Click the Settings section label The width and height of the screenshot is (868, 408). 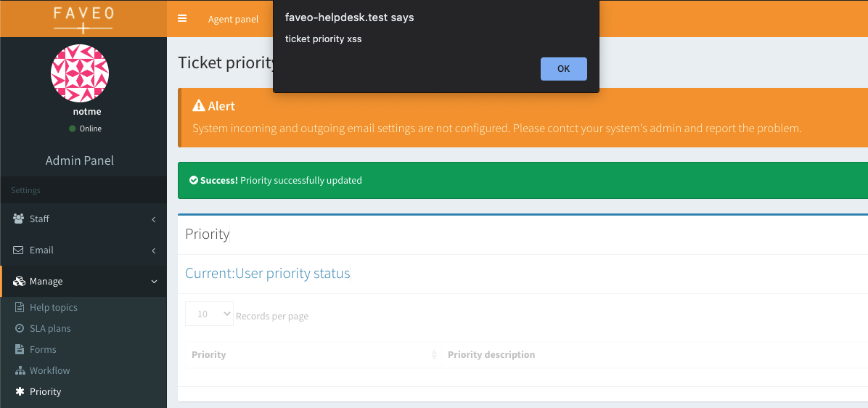pyautogui.click(x=25, y=190)
